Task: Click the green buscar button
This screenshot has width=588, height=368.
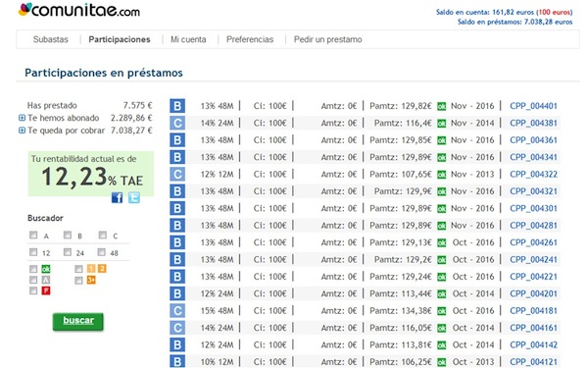Action: pyautogui.click(x=78, y=322)
